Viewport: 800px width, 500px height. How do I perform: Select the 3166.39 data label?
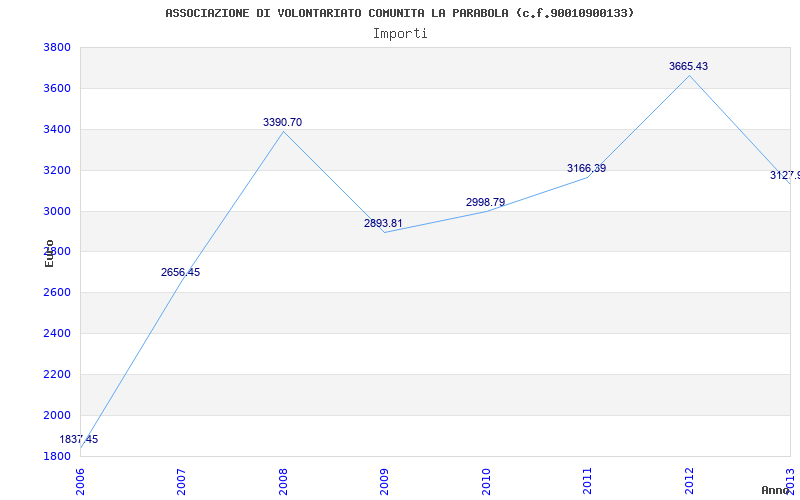[x=587, y=168]
